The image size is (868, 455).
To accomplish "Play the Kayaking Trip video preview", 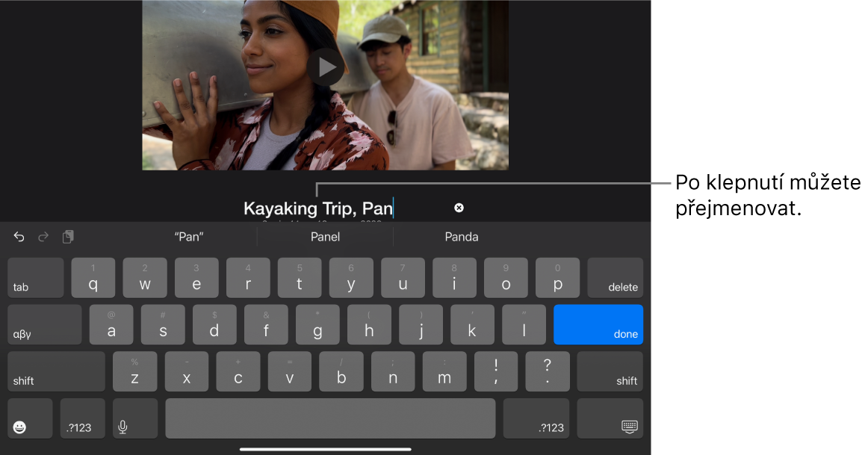I will tap(326, 67).
